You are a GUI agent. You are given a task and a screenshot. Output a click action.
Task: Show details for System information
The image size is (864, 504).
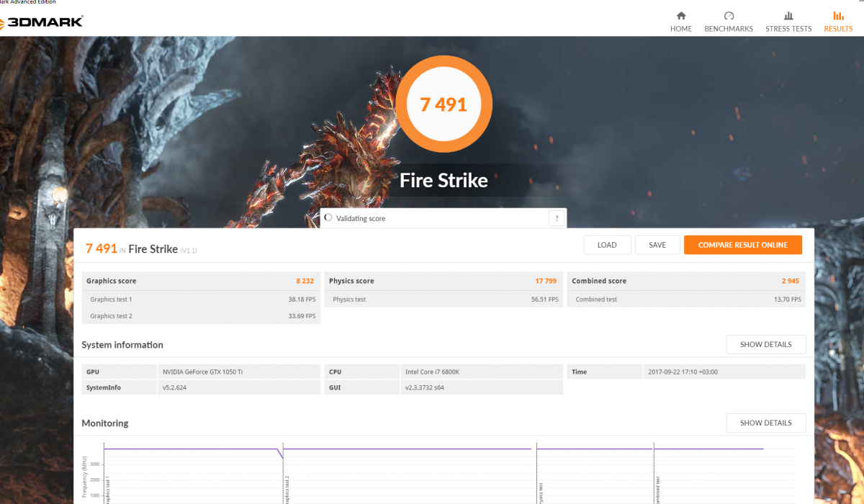coord(766,344)
